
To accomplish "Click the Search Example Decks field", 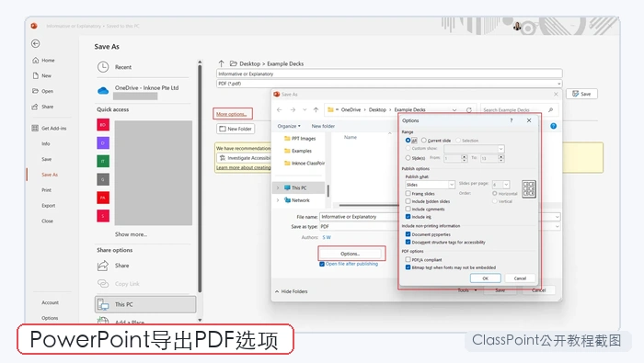I will point(519,110).
